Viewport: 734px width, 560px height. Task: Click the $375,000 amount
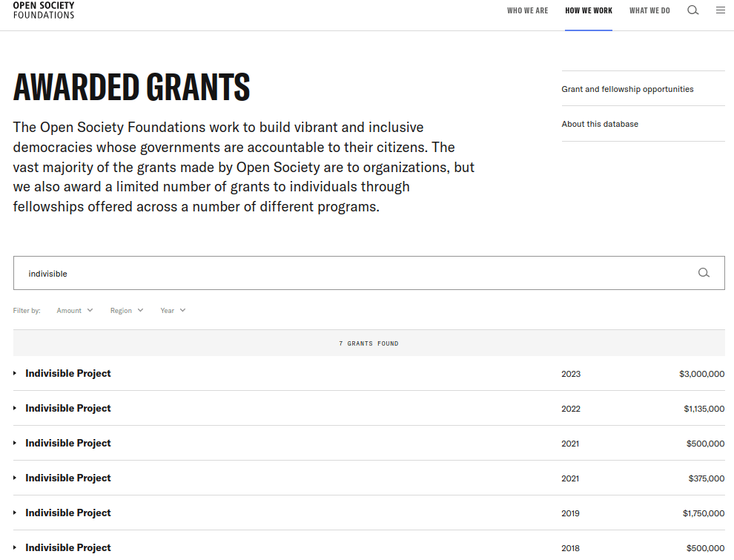click(707, 478)
